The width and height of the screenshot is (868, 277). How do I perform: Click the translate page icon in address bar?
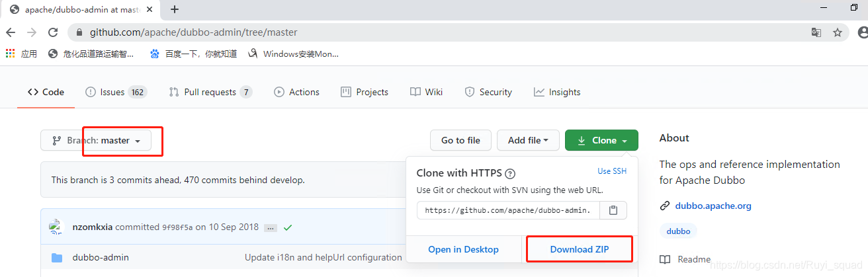coord(816,32)
